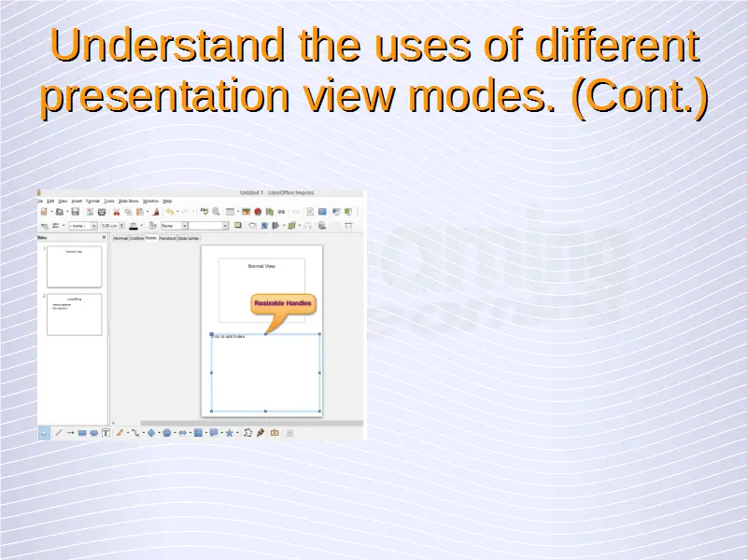Choose the Rectangle shape tool

pos(82,433)
